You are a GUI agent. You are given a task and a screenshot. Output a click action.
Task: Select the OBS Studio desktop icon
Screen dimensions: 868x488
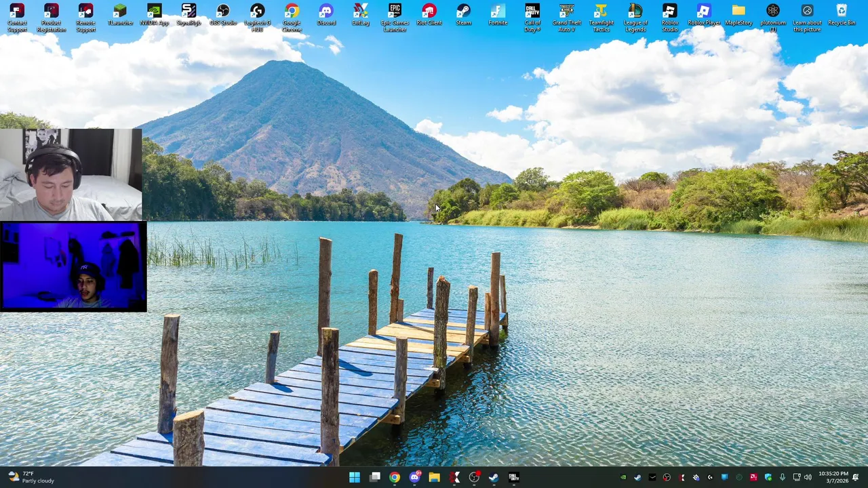[223, 15]
